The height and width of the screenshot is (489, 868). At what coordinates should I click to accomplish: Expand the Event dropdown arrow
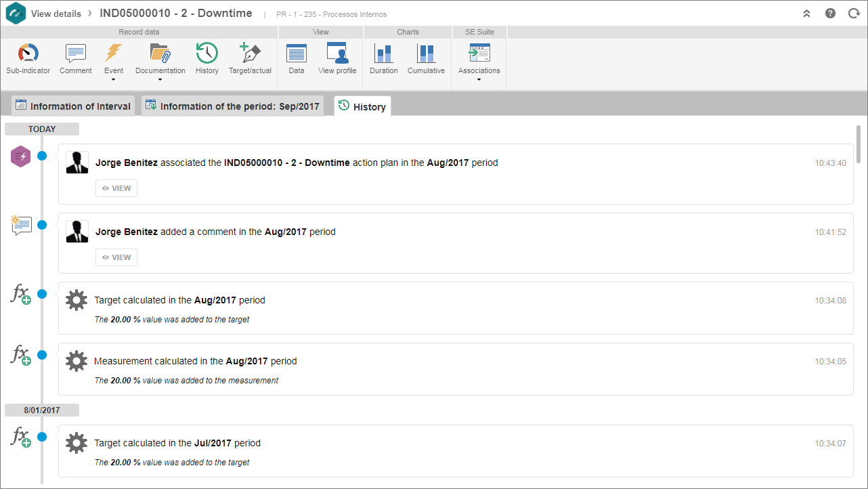[x=114, y=79]
